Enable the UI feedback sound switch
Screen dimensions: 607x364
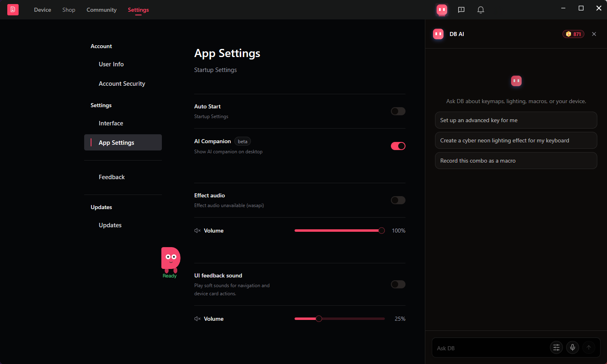coord(398,284)
